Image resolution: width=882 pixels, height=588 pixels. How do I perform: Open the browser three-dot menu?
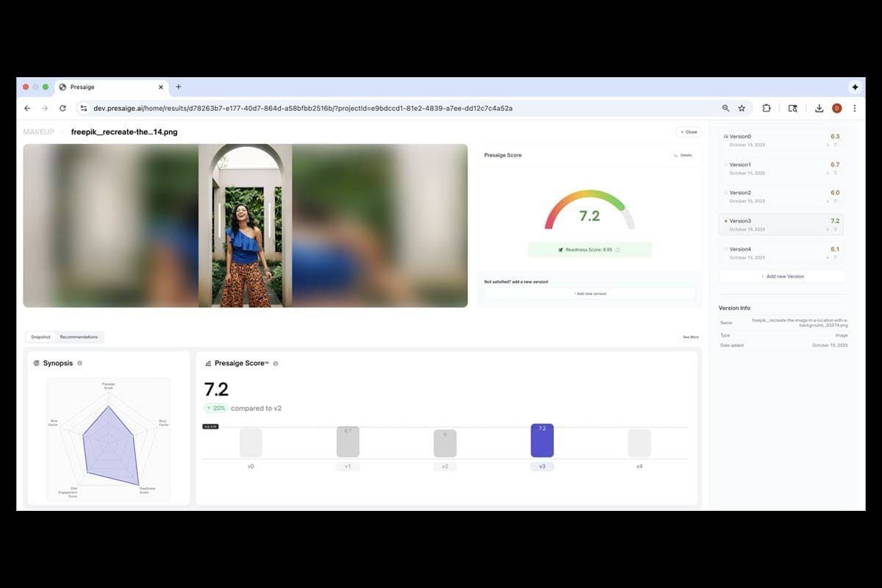(855, 107)
